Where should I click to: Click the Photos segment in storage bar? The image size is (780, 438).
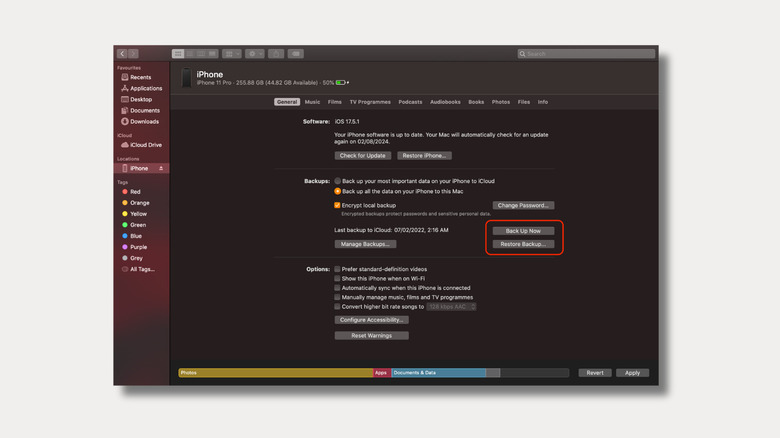[x=275, y=373]
